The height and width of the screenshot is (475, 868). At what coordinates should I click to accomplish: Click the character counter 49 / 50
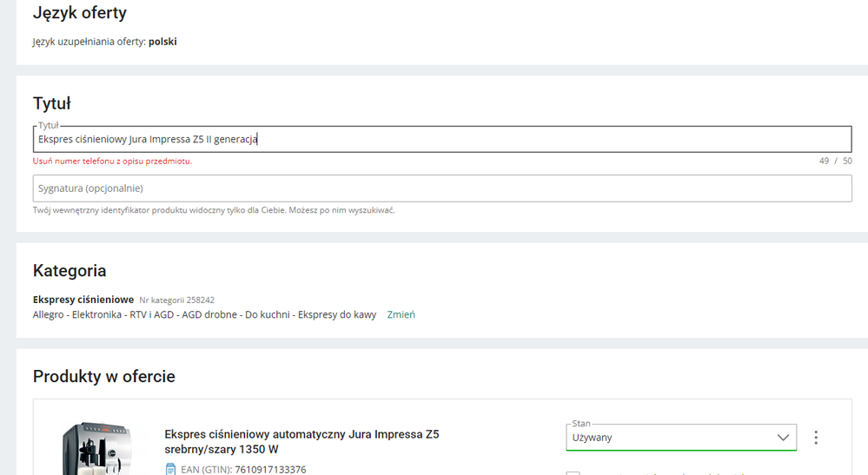(x=835, y=161)
